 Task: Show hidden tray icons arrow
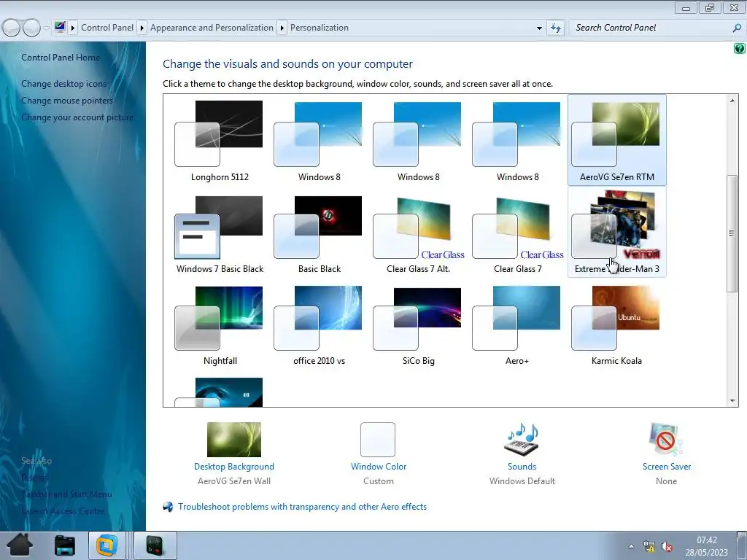[631, 546]
